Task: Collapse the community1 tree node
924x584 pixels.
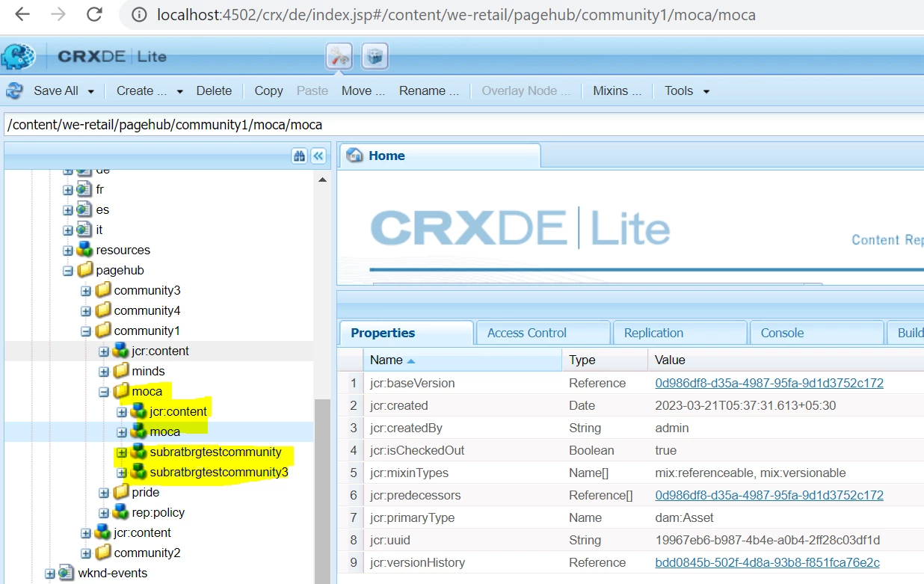Action: coord(86,331)
